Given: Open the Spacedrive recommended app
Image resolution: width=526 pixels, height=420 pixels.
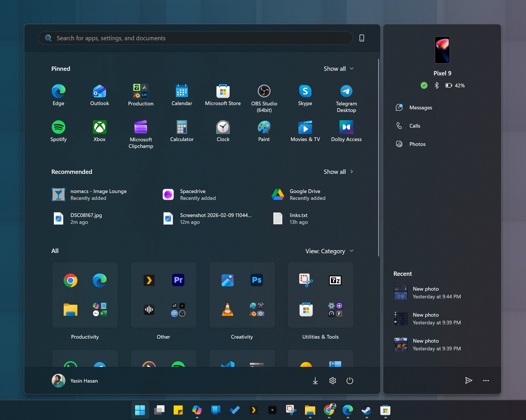Looking at the screenshot, I should pyautogui.click(x=189, y=194).
